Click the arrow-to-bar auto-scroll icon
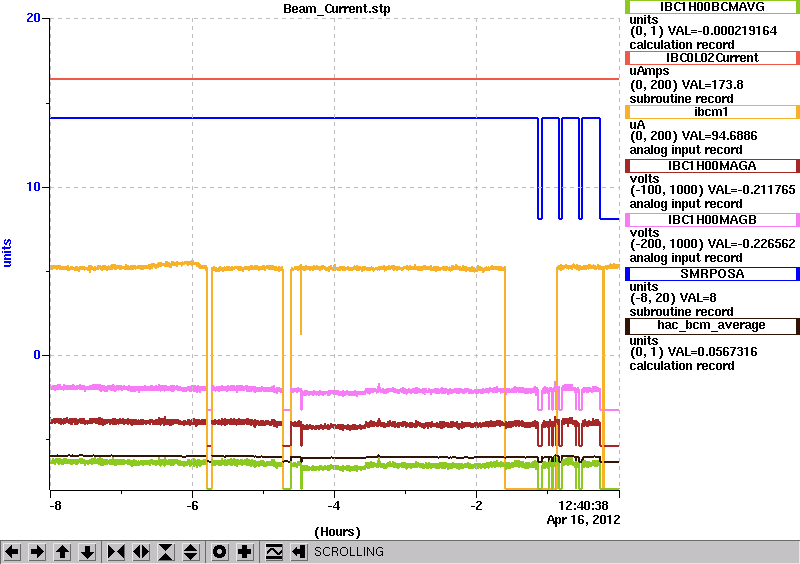The width and height of the screenshot is (800, 564). [299, 552]
